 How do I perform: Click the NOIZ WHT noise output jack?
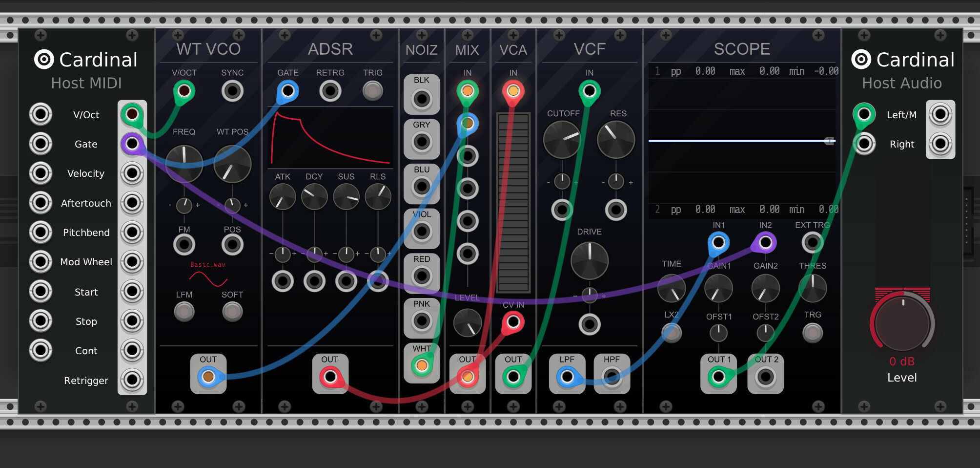422,365
